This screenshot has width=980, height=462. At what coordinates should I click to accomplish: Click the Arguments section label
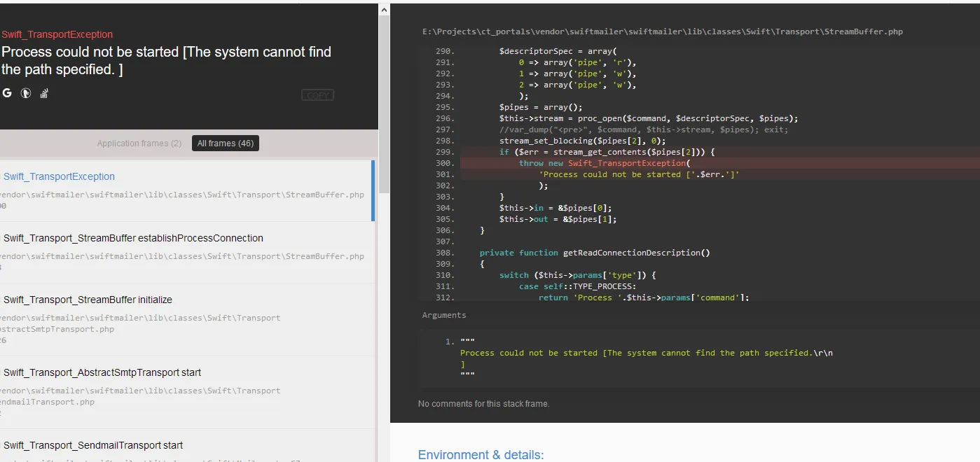444,316
